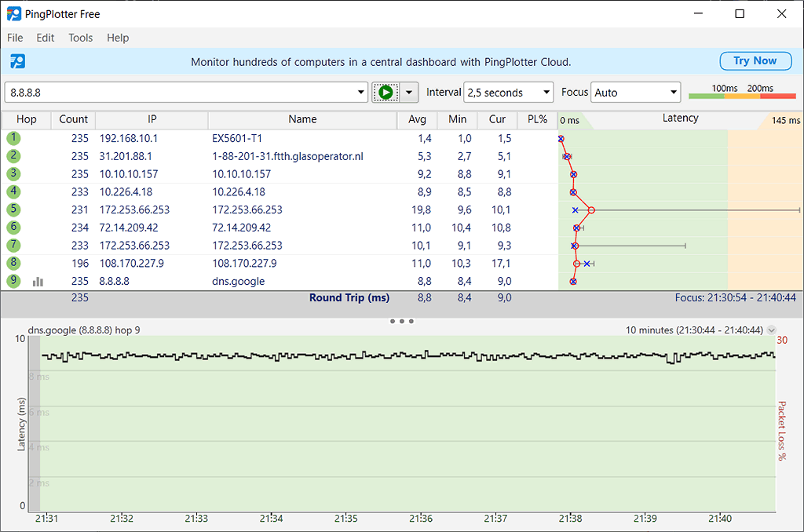Click the Min column header
The height and width of the screenshot is (532, 804).
458,119
